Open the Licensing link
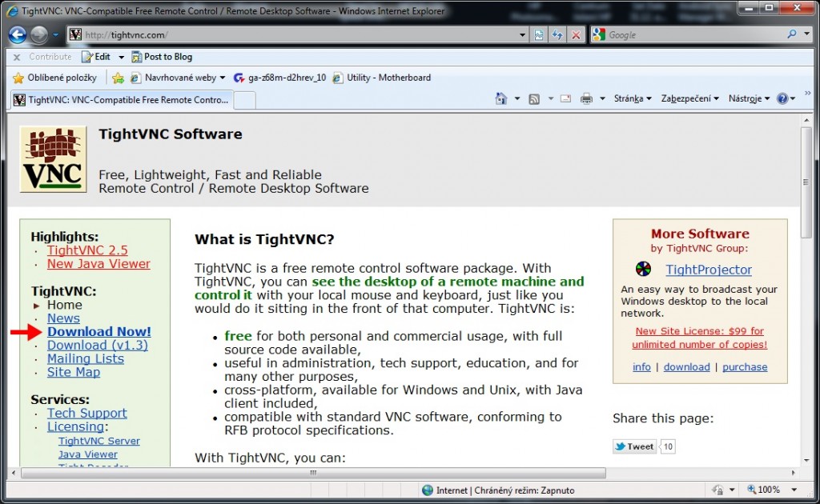The height and width of the screenshot is (504, 820). coord(75,426)
